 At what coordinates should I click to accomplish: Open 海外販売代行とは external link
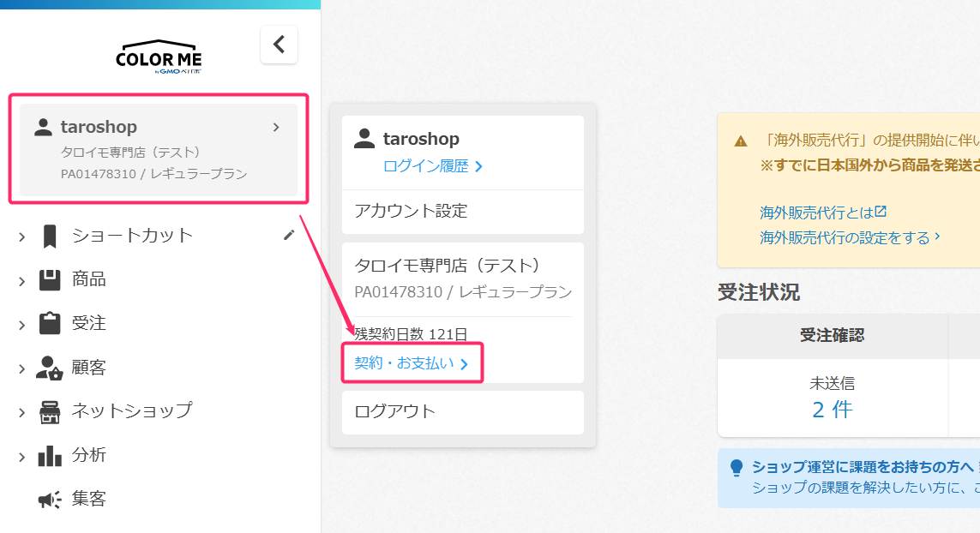tap(822, 213)
